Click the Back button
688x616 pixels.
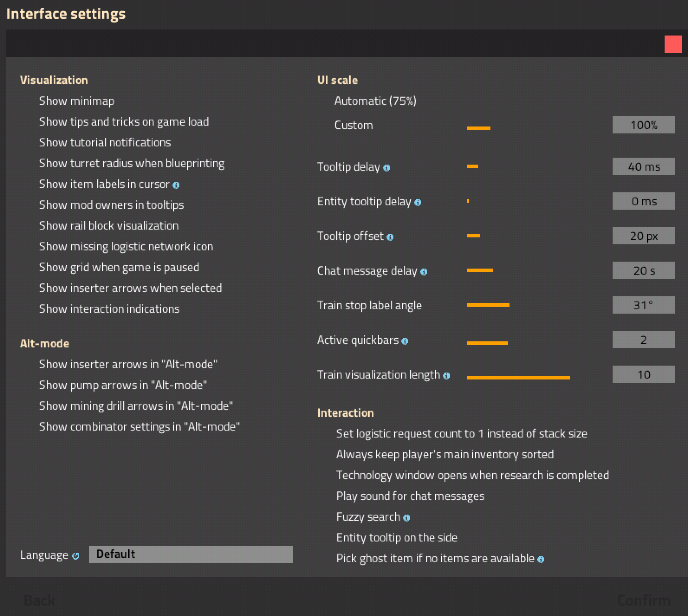[x=39, y=600]
